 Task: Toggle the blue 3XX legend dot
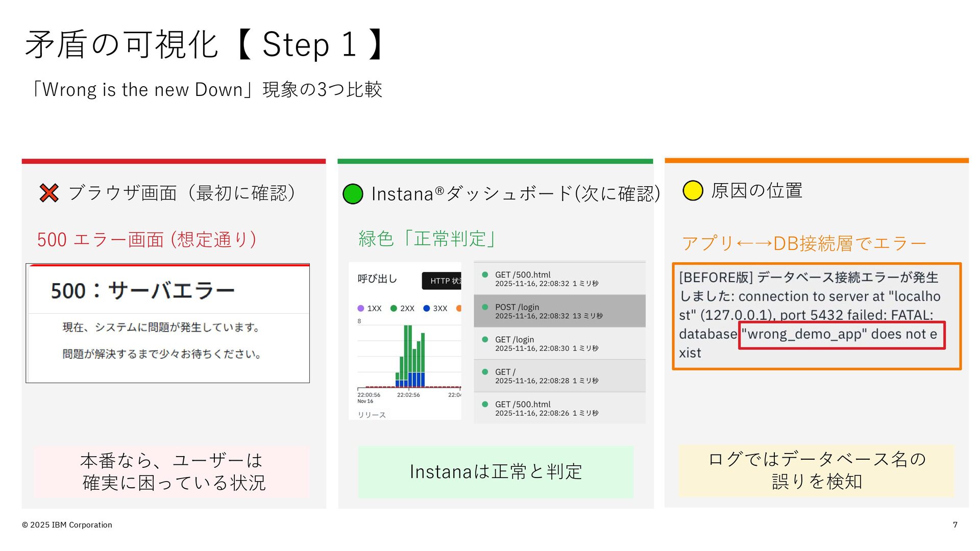(x=427, y=308)
